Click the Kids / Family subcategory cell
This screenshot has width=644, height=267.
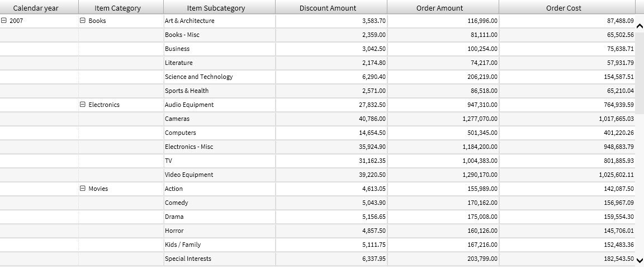coord(183,245)
